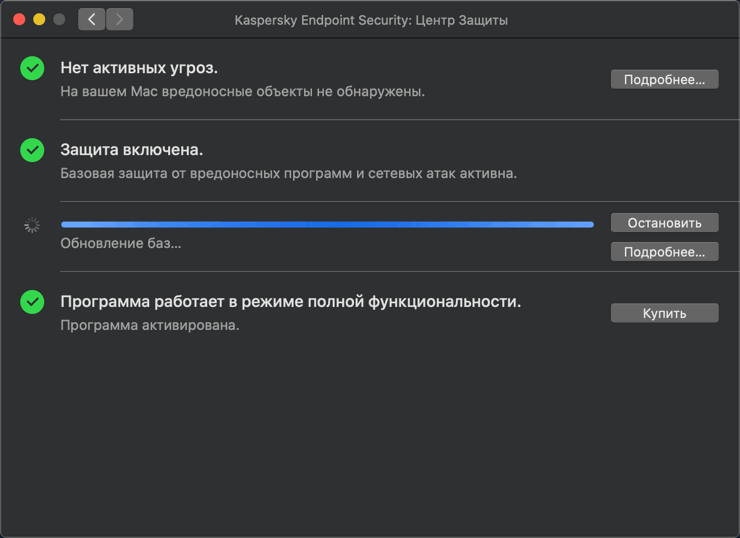This screenshot has height=538, width=740.
Task: Click the loading spinner next to the update progress
Action: click(33, 226)
